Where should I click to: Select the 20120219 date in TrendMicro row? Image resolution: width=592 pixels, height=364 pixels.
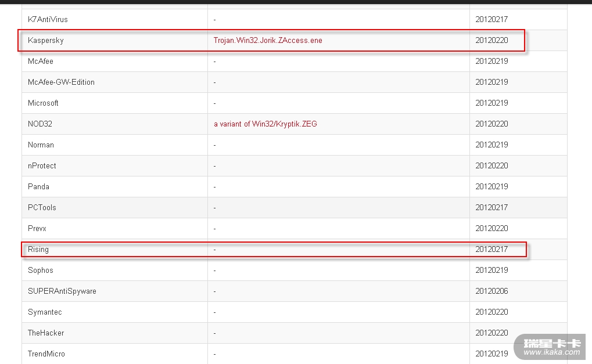tap(491, 354)
